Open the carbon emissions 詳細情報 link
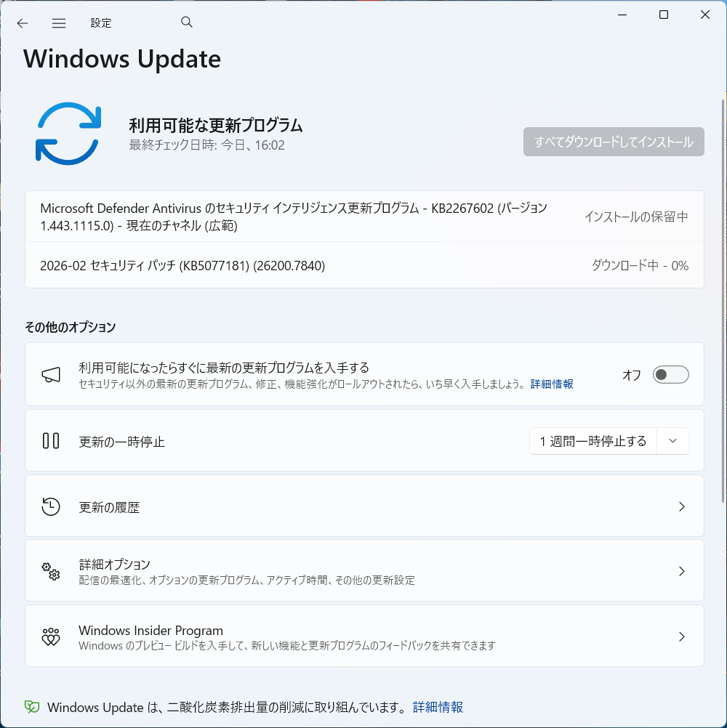Image resolution: width=727 pixels, height=728 pixels. pos(438,707)
